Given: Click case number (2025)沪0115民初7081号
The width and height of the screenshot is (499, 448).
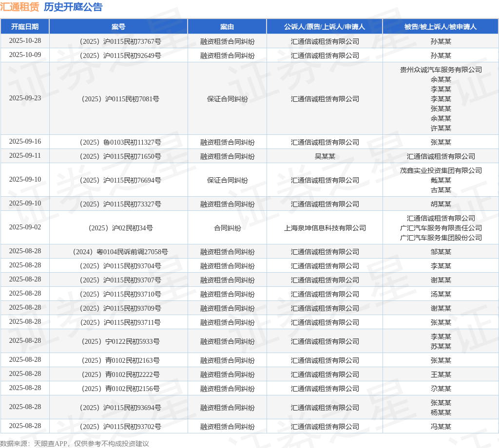Looking at the screenshot, I should [120, 99].
